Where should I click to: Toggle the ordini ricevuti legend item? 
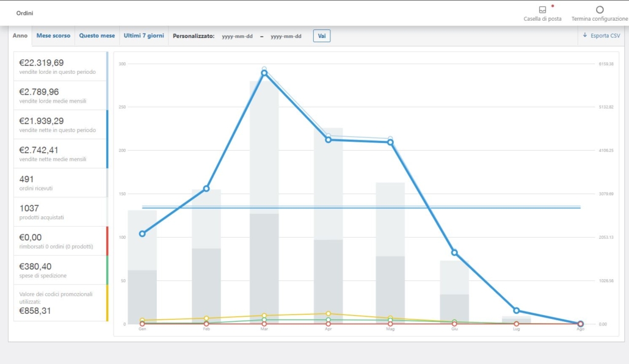[x=60, y=183]
